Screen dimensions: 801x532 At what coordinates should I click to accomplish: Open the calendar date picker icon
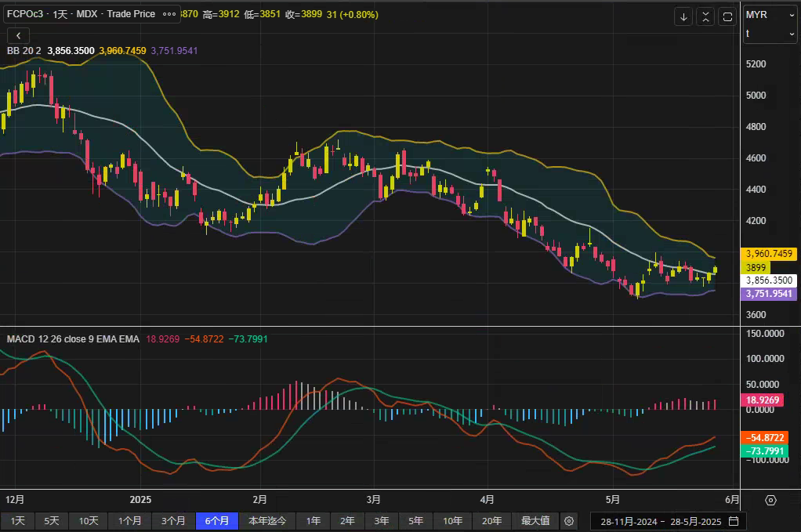(734, 521)
